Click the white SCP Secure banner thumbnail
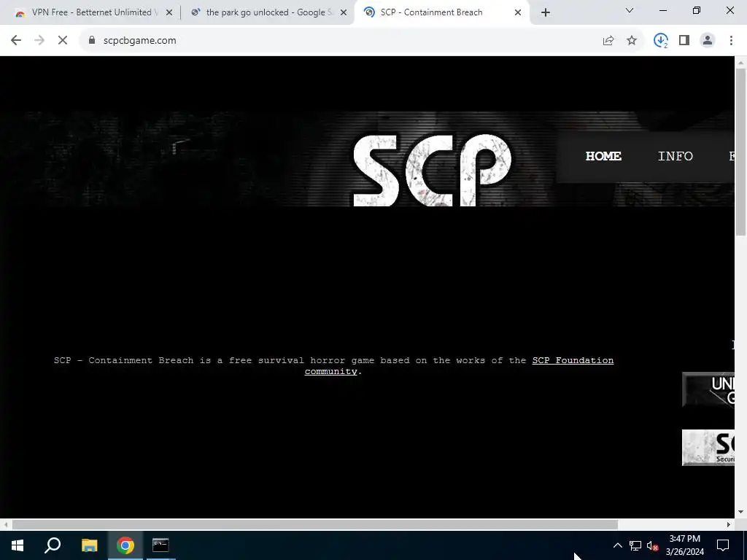Screen dimensions: 747x560 pyautogui.click(x=708, y=448)
